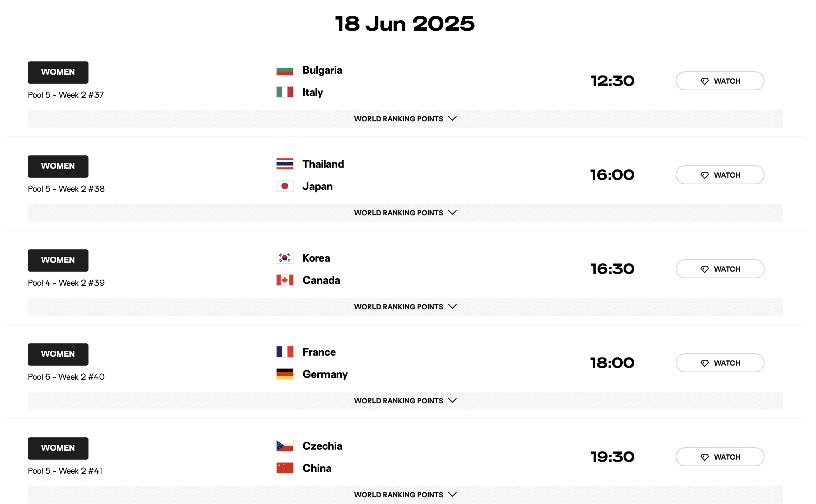Click the Bulgaria flag icon
The height and width of the screenshot is (504, 816).
(x=284, y=70)
